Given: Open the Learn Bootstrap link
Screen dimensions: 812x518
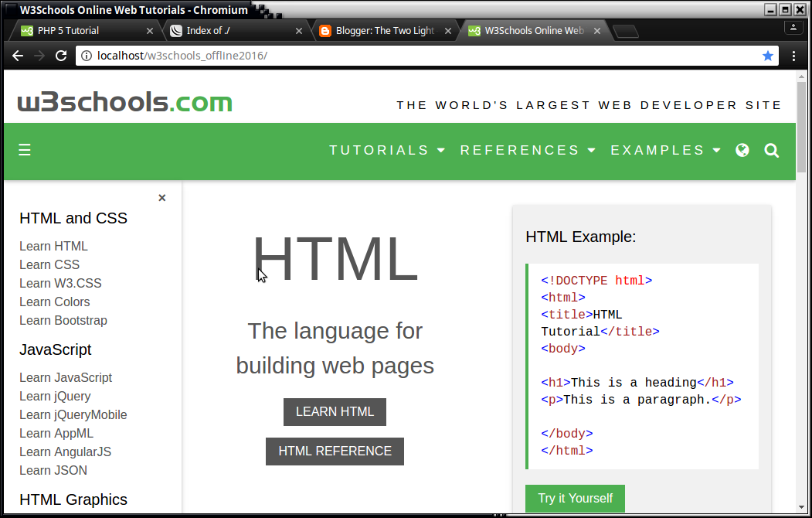Looking at the screenshot, I should 63,321.
